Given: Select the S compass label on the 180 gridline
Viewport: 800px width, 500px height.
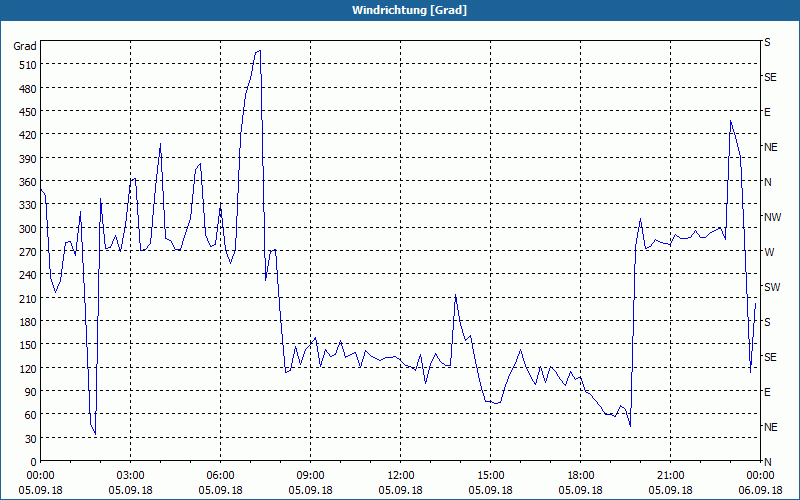Looking at the screenshot, I should (x=767, y=322).
